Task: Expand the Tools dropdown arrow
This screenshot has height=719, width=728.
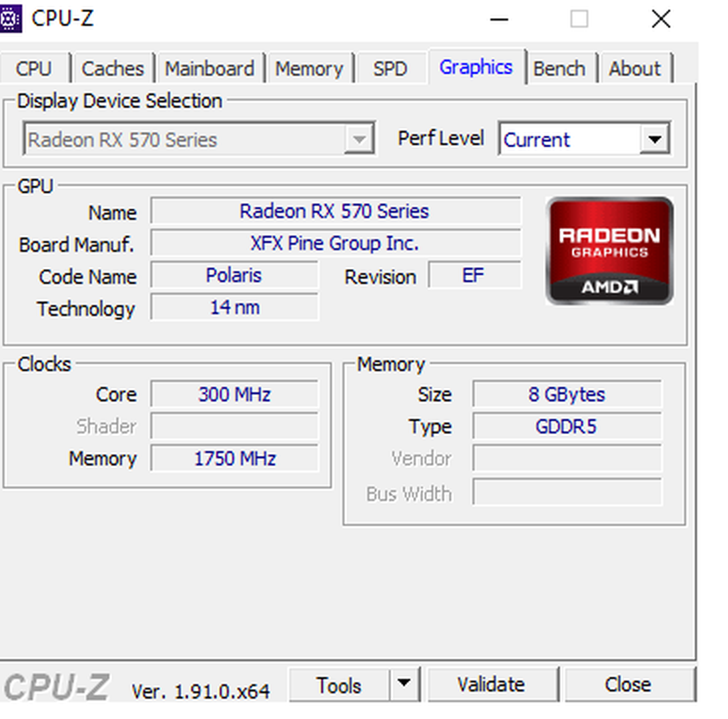Action: (x=404, y=684)
